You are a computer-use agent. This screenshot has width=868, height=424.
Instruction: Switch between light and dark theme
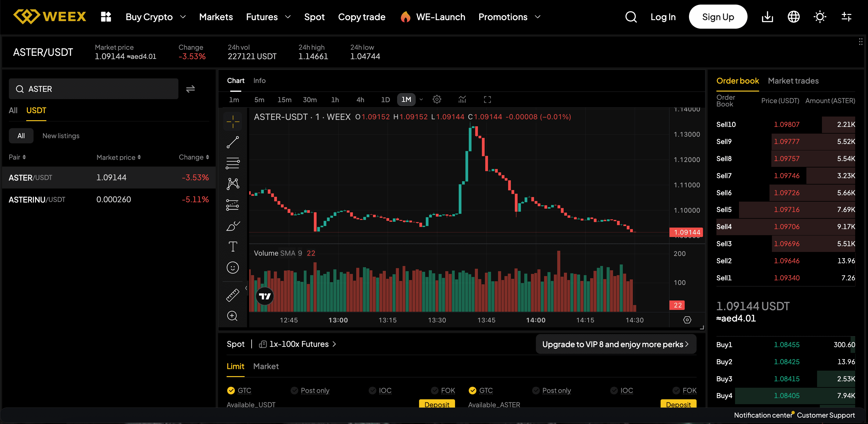820,16
